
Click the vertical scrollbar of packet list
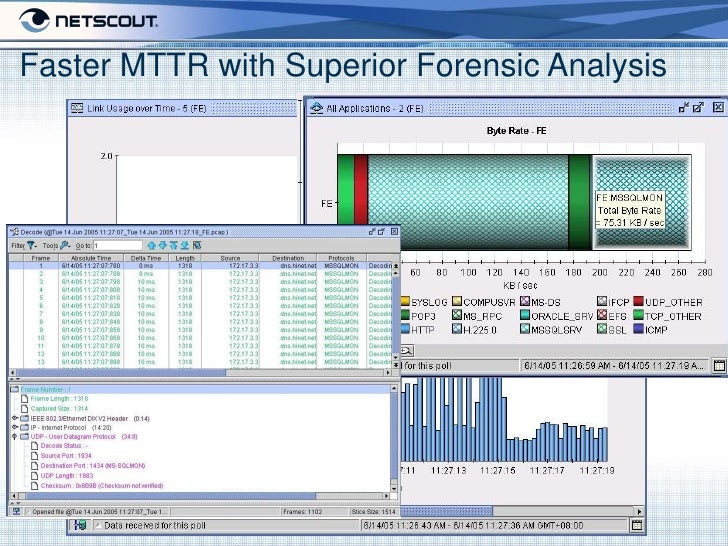(x=396, y=314)
